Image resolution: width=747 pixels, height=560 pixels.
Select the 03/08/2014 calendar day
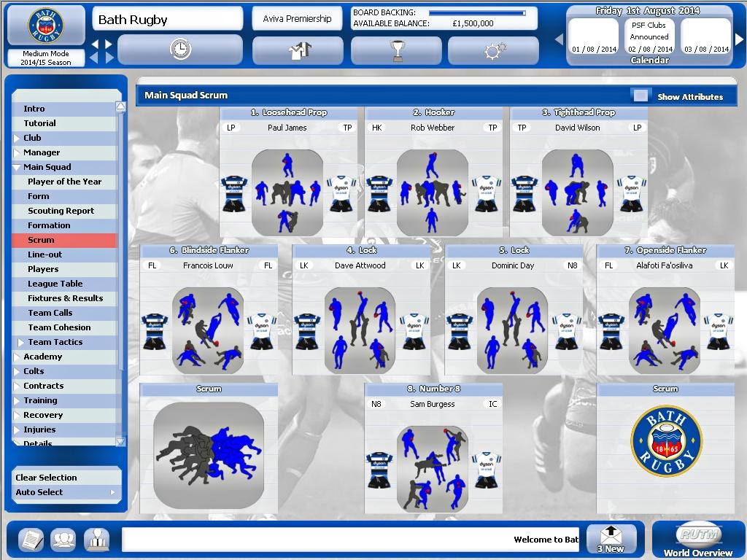point(706,36)
